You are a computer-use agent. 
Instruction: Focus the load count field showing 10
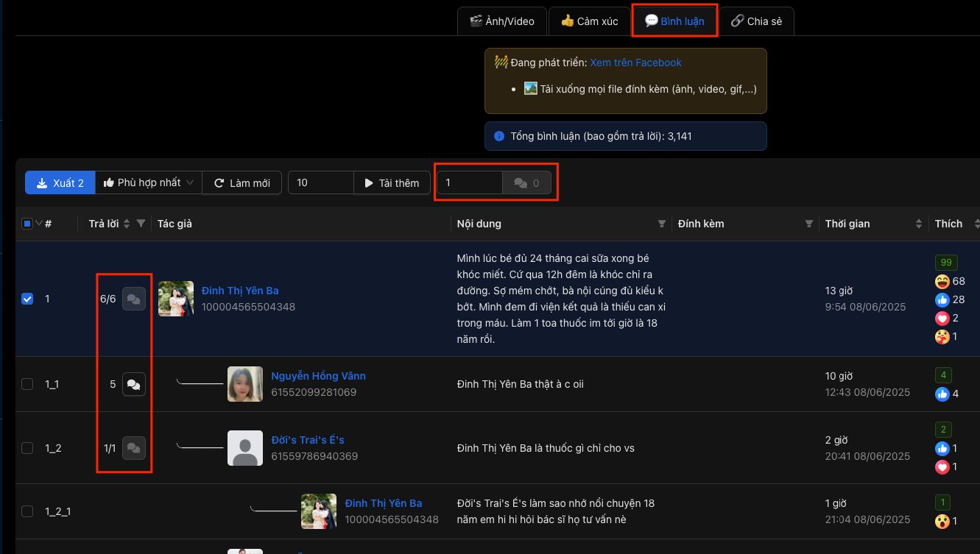pos(321,182)
